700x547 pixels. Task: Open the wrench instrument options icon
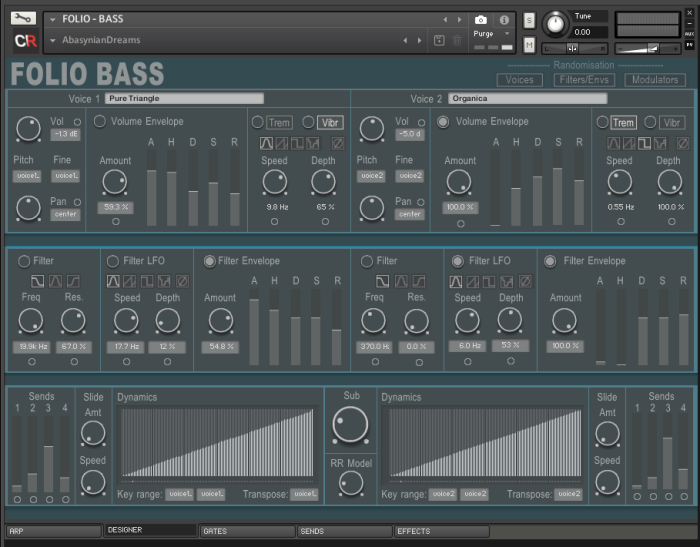coord(23,18)
